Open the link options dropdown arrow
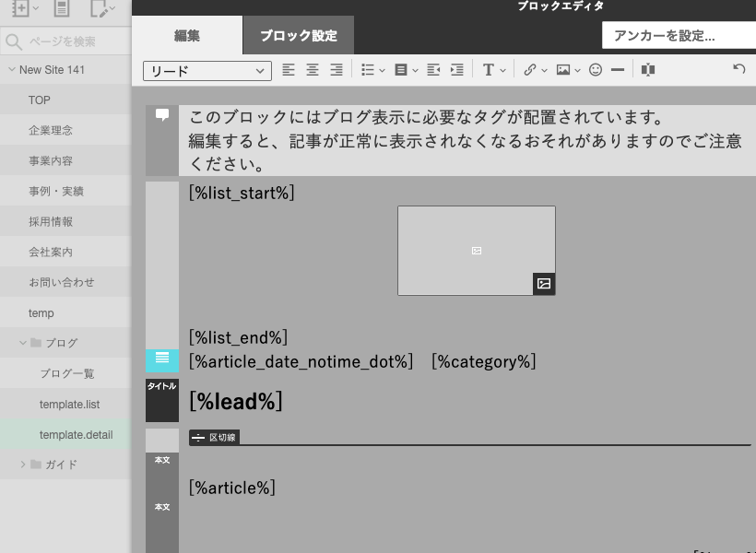Image resolution: width=756 pixels, height=553 pixels. [x=544, y=71]
